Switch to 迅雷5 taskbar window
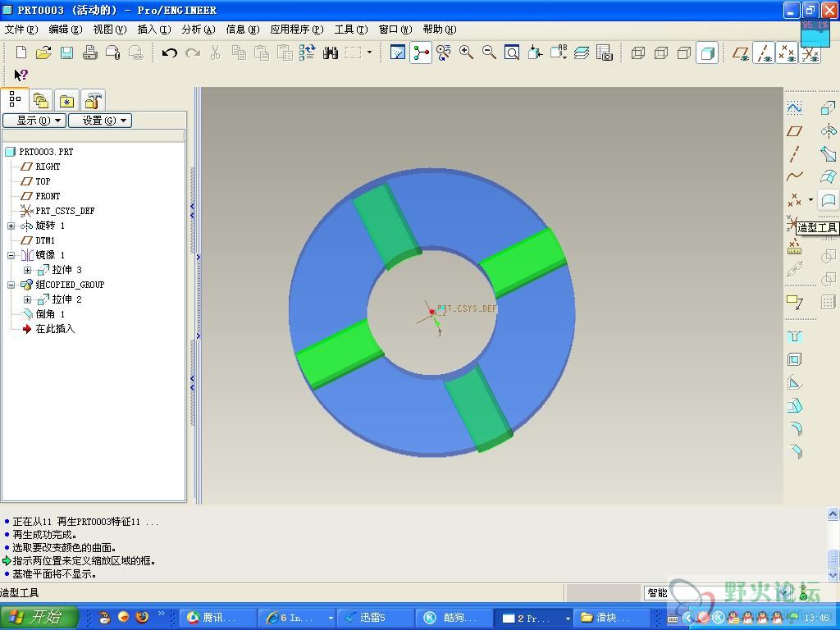The image size is (840, 630). [375, 618]
